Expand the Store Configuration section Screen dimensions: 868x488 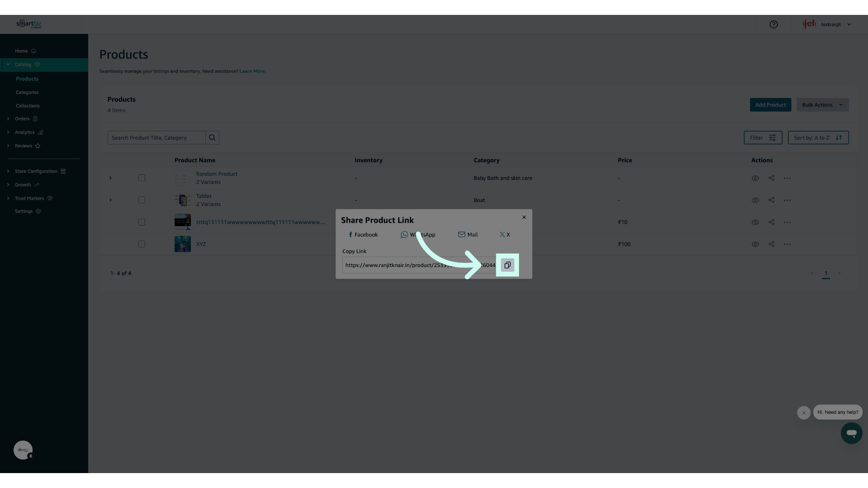pyautogui.click(x=8, y=171)
